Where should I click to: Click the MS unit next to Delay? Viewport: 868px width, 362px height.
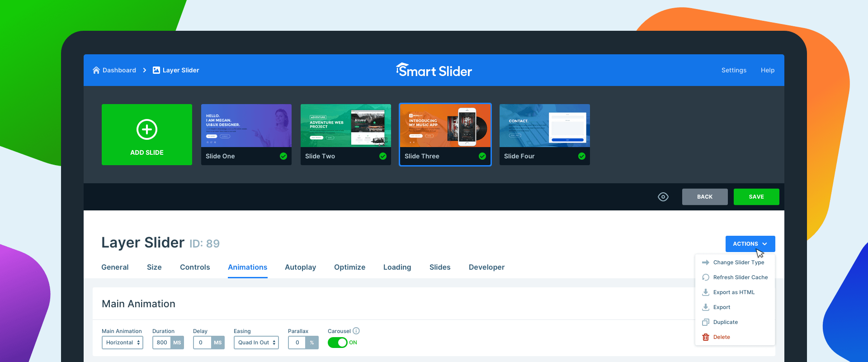point(218,343)
